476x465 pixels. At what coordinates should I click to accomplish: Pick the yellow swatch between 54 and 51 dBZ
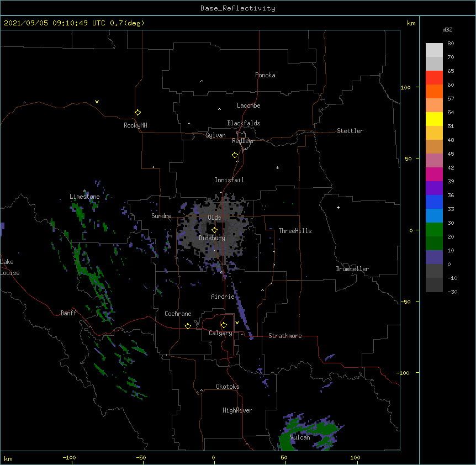tap(434, 119)
